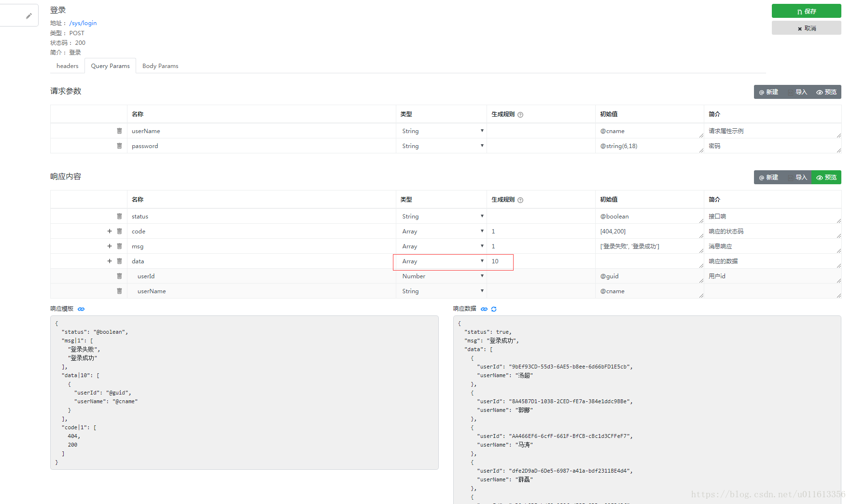Click the link icon next to 响应模板

pyautogui.click(x=81, y=309)
